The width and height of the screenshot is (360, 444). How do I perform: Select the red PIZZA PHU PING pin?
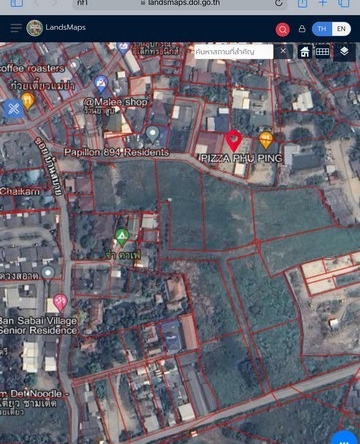(x=234, y=140)
